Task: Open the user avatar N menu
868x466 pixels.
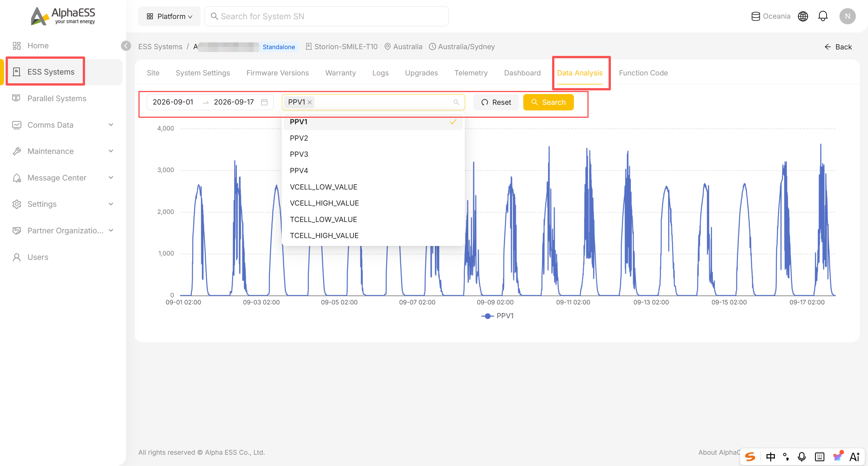Action: [x=847, y=16]
